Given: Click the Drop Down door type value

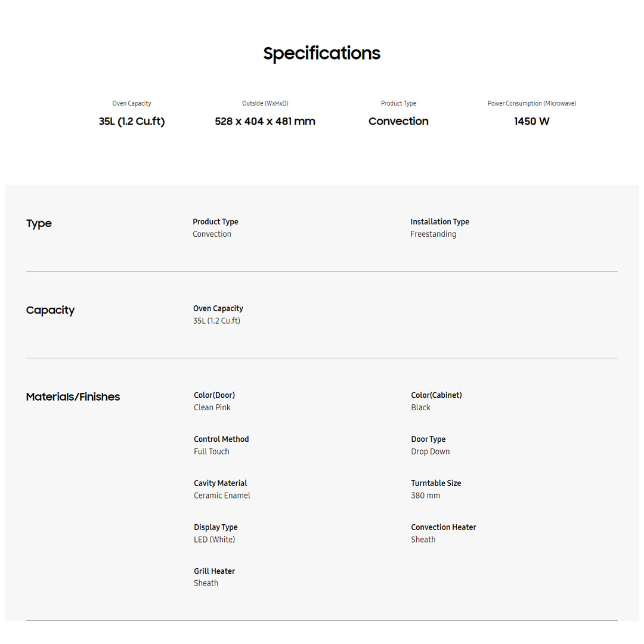Looking at the screenshot, I should (430, 452).
